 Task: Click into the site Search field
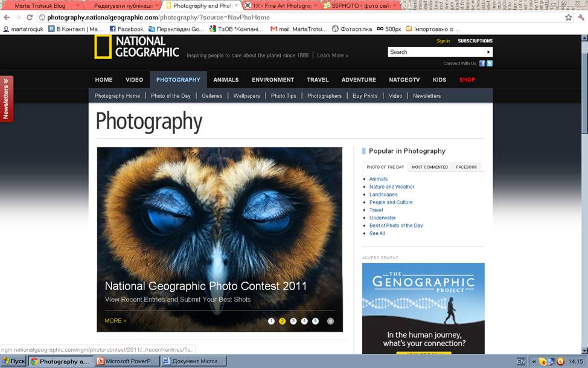tap(436, 52)
